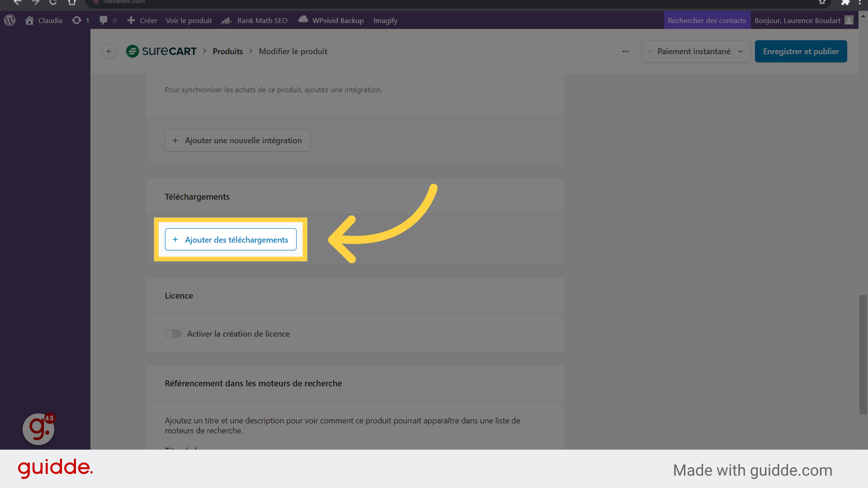
Task: Go to Produits breadcrumb link
Action: pyautogui.click(x=228, y=52)
